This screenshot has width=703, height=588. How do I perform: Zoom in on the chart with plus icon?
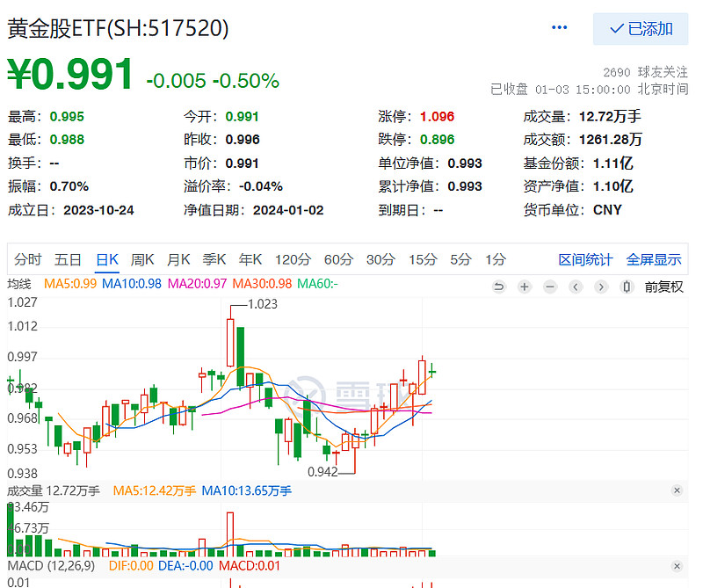pyautogui.click(x=524, y=287)
